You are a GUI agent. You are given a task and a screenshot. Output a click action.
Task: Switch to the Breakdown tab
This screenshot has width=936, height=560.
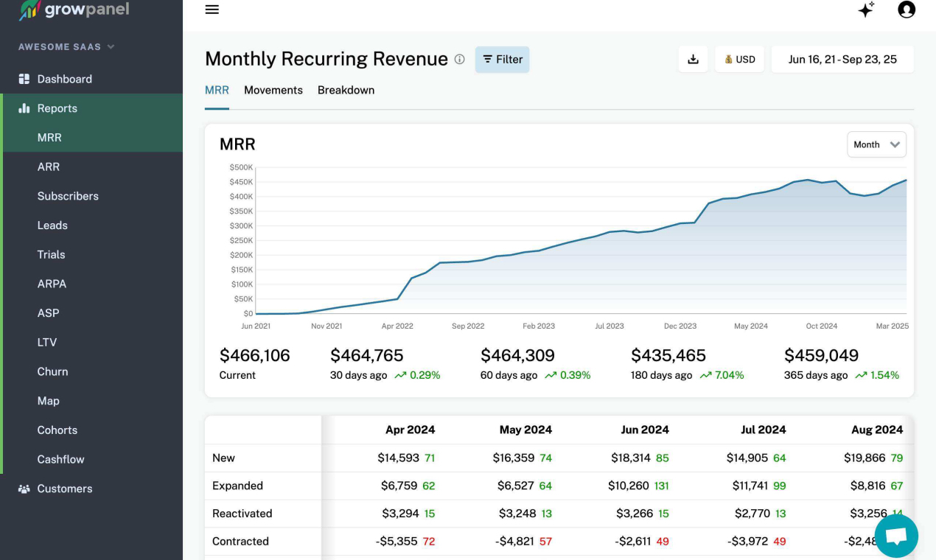(346, 90)
